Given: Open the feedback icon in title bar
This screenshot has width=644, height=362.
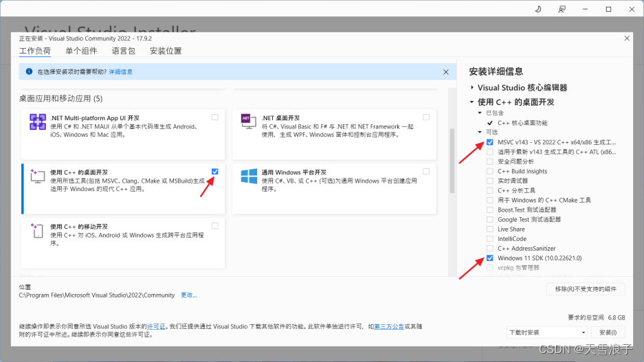Looking at the screenshot, I should point(562,9).
